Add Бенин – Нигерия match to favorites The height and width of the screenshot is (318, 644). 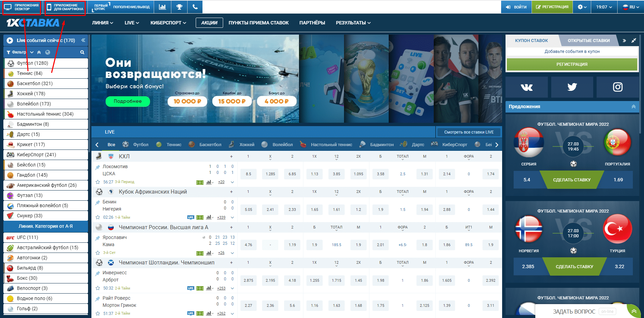tap(98, 217)
